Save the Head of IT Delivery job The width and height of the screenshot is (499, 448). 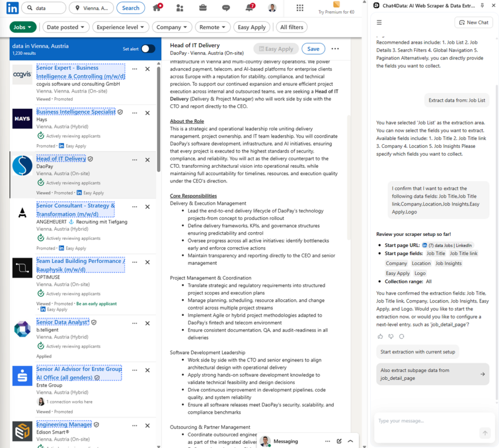313,49
